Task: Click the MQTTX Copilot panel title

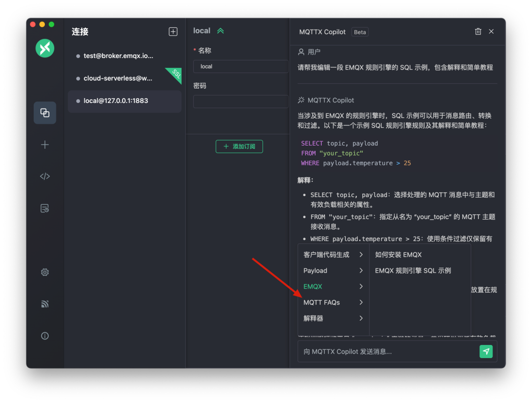Action: [x=322, y=32]
